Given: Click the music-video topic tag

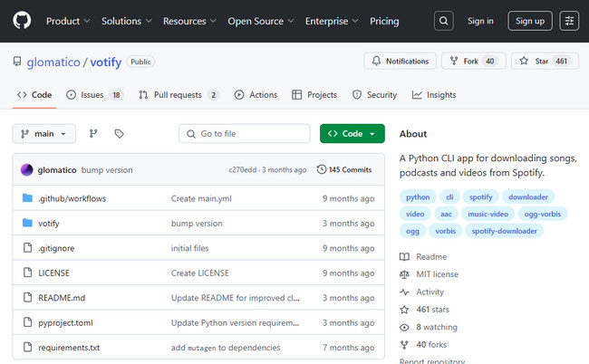Looking at the screenshot, I should (x=488, y=214).
